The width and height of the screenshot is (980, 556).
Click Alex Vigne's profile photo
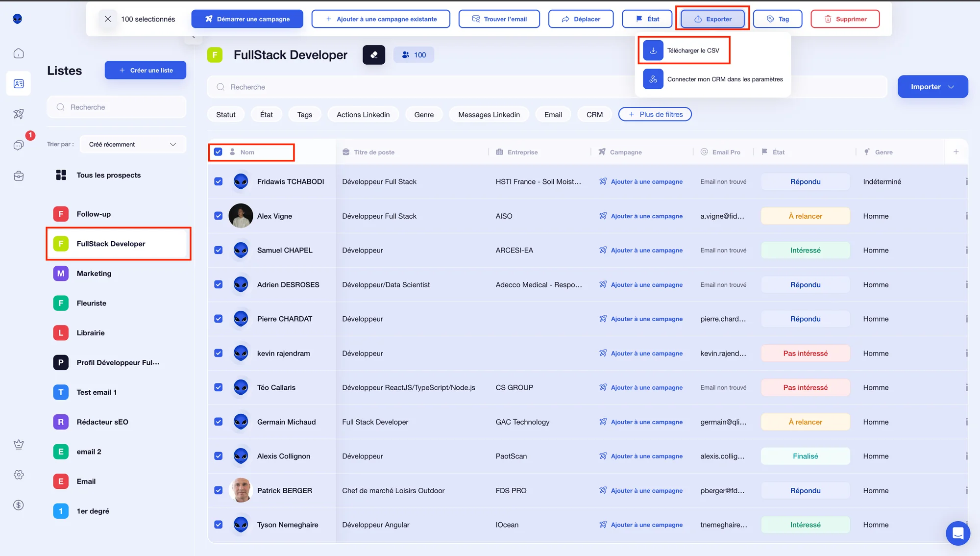point(241,216)
